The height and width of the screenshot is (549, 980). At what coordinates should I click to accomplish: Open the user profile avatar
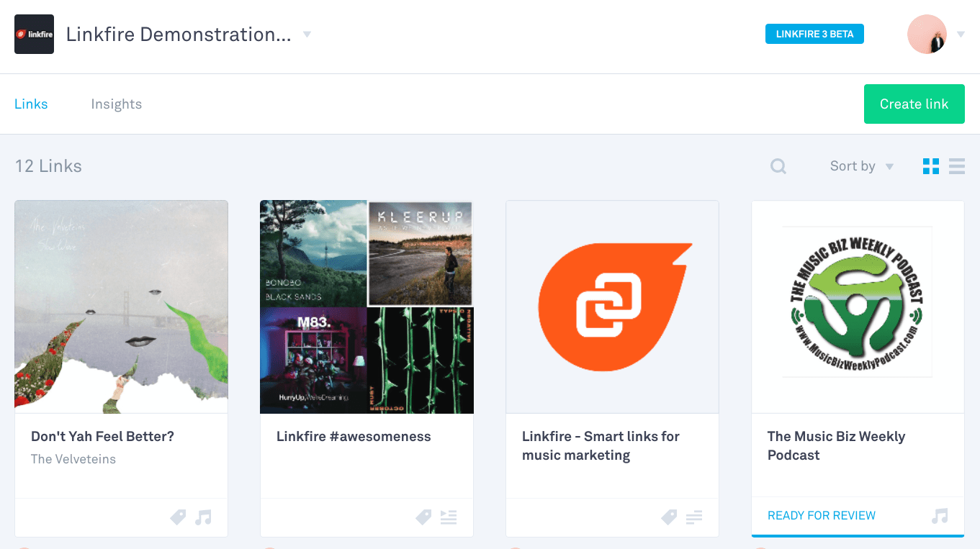tap(927, 34)
